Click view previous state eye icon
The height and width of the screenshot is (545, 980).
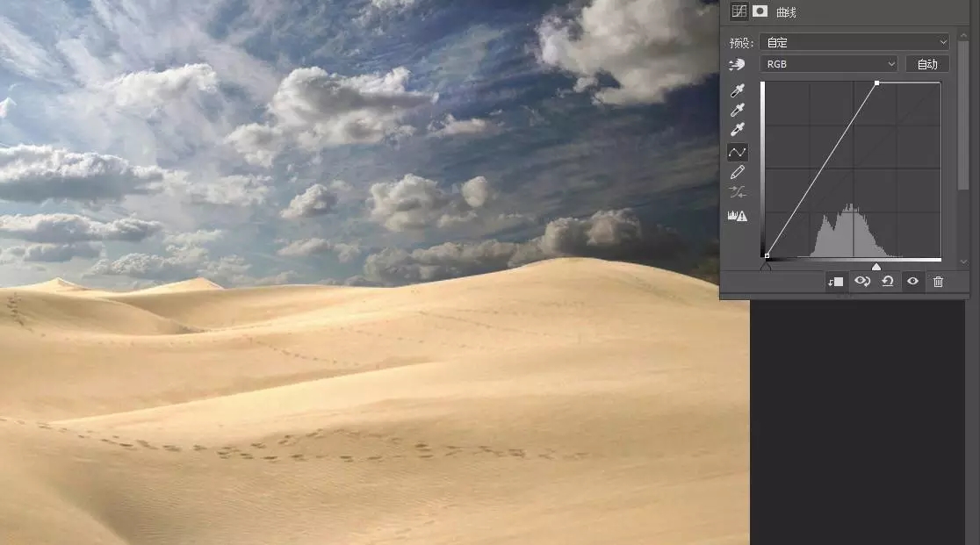tap(862, 282)
